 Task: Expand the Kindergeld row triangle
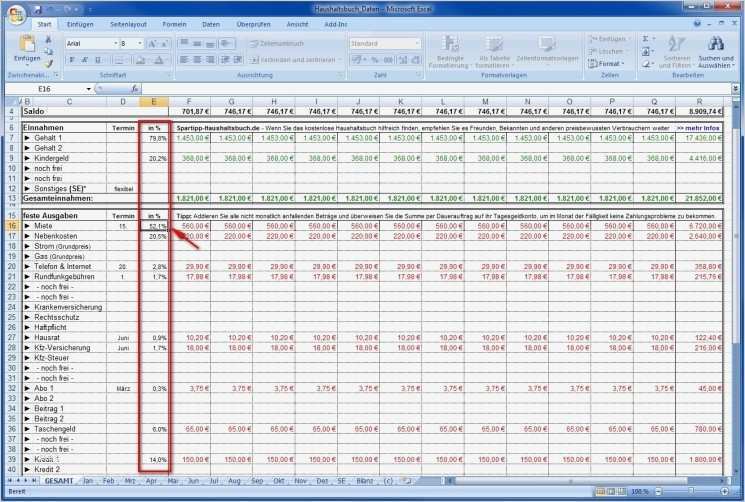tap(27, 158)
